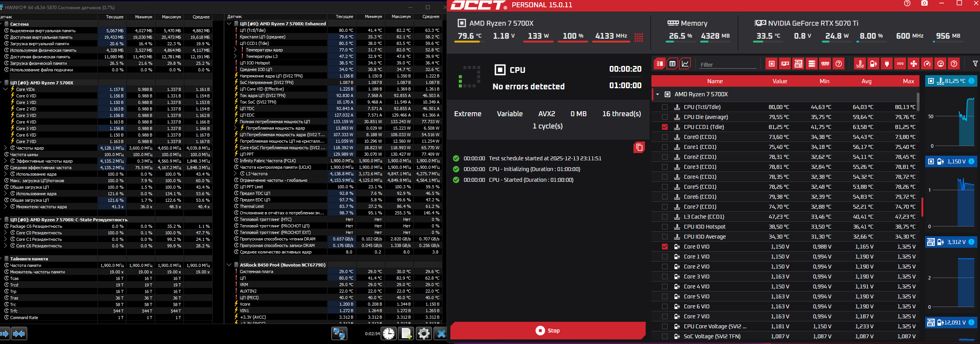Switch OCCT monitoring to table view
This screenshot has height=344, width=980.
tap(672, 64)
